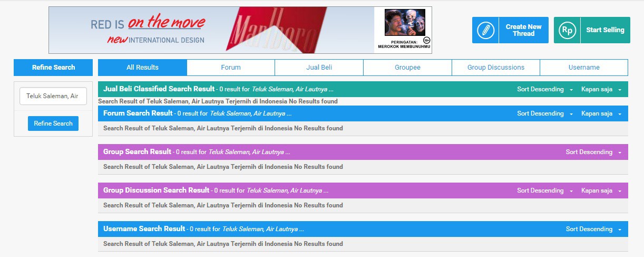Click the Forum Search Result heading

(x=138, y=113)
